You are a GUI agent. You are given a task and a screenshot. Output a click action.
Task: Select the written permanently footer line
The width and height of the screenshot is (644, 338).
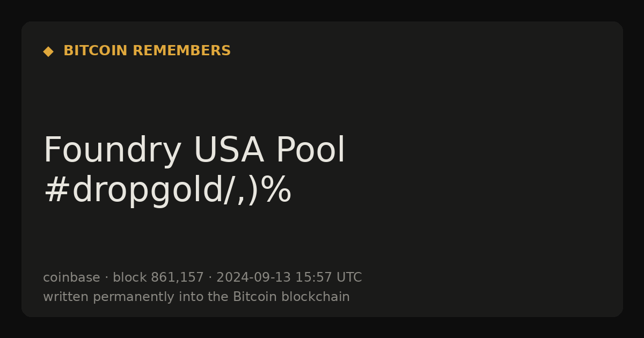point(196,297)
